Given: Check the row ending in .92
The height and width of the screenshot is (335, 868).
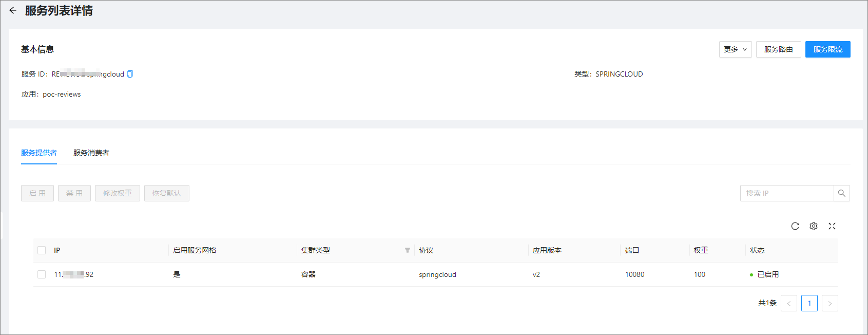Looking at the screenshot, I should 42,274.
